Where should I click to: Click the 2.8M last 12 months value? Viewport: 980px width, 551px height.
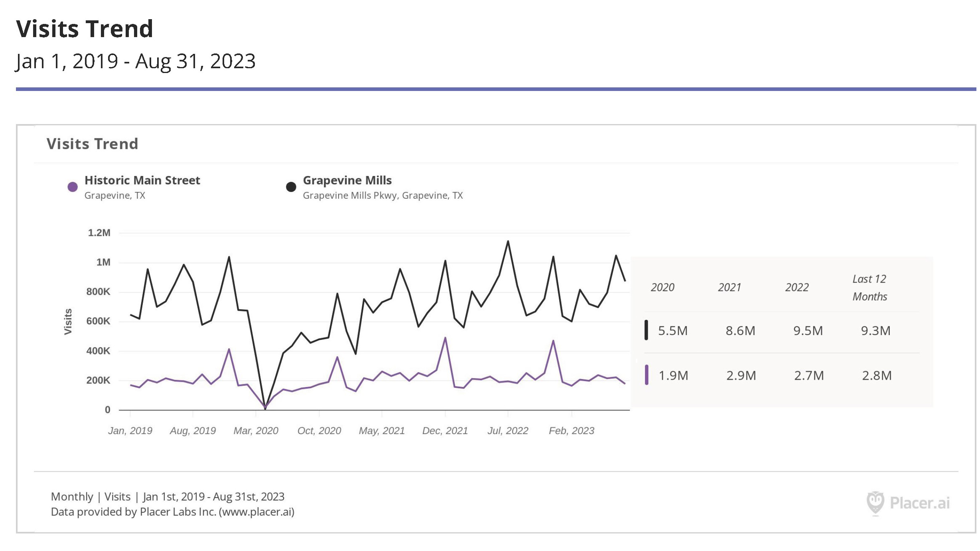click(877, 376)
